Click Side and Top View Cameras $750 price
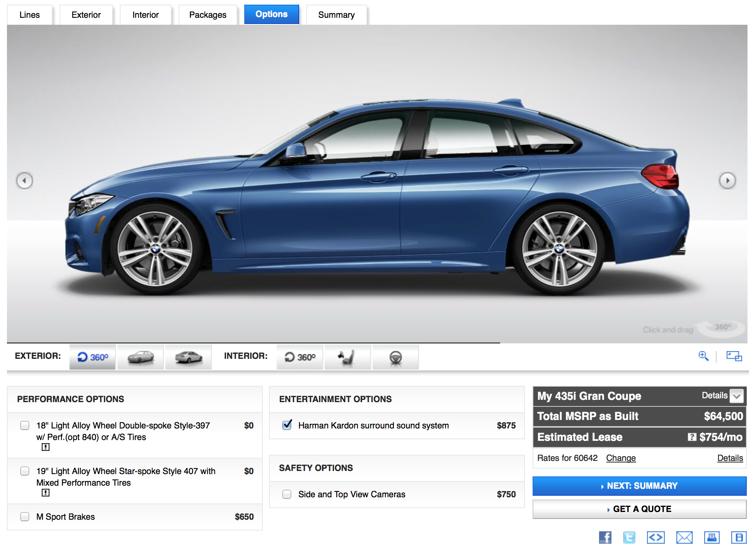Viewport: 756px width, 546px height. point(506,495)
